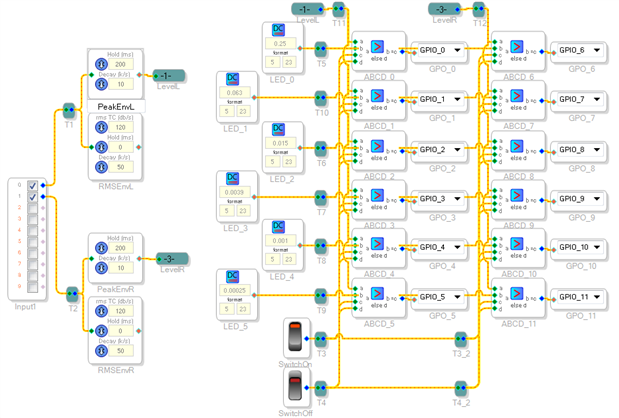Open the GPIO_0 dropdown in GPO_0
619x418 pixels.
point(440,51)
